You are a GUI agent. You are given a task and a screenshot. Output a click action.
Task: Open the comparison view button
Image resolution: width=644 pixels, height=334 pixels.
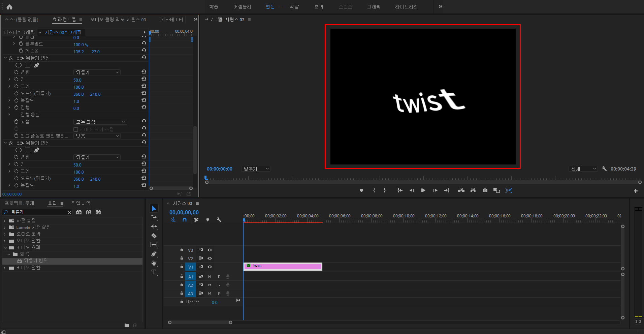496,190
